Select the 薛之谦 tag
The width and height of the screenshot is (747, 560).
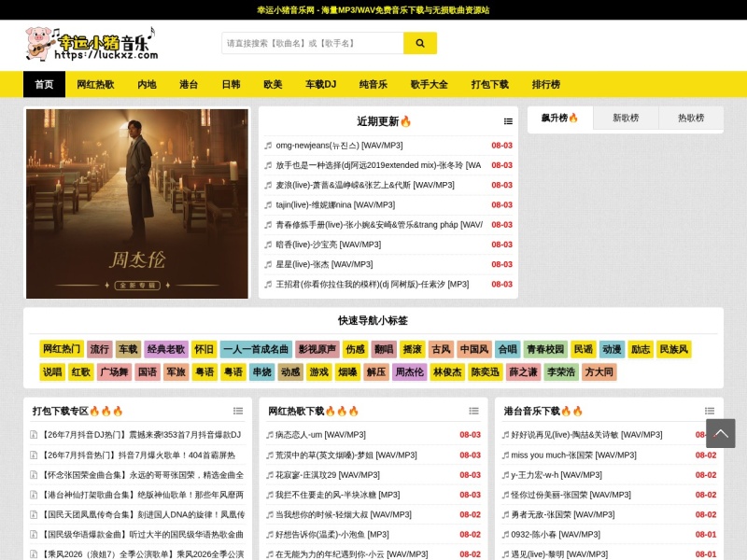523,371
